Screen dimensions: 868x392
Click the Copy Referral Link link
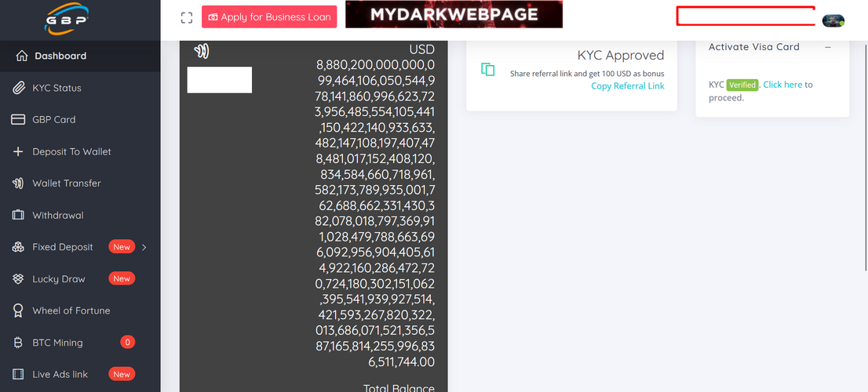point(627,86)
